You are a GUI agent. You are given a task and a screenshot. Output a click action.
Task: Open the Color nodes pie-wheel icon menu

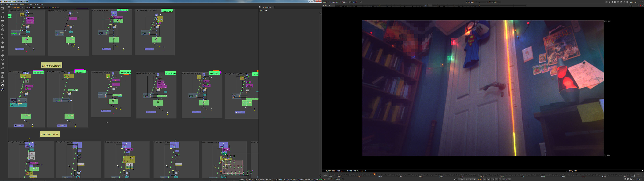tap(3, 25)
